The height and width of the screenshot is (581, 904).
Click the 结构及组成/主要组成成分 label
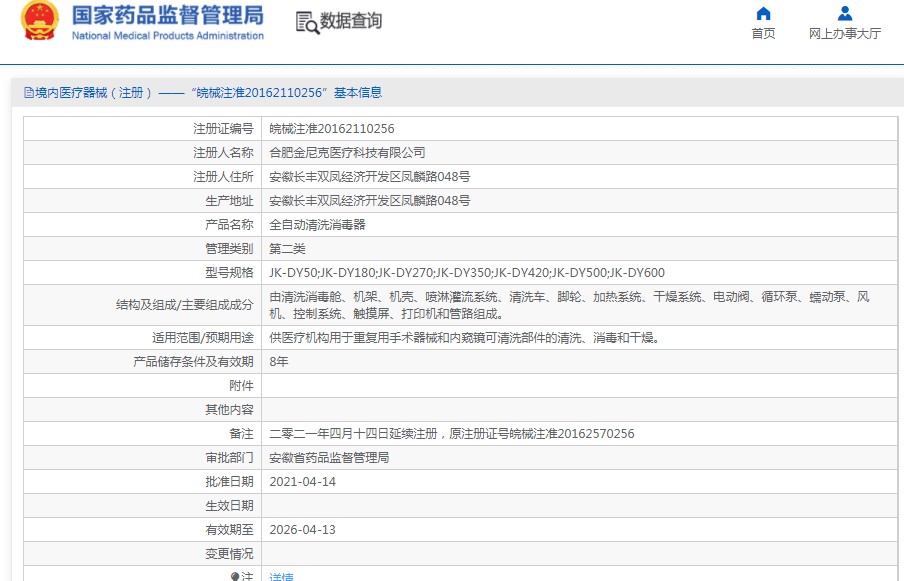coord(184,305)
